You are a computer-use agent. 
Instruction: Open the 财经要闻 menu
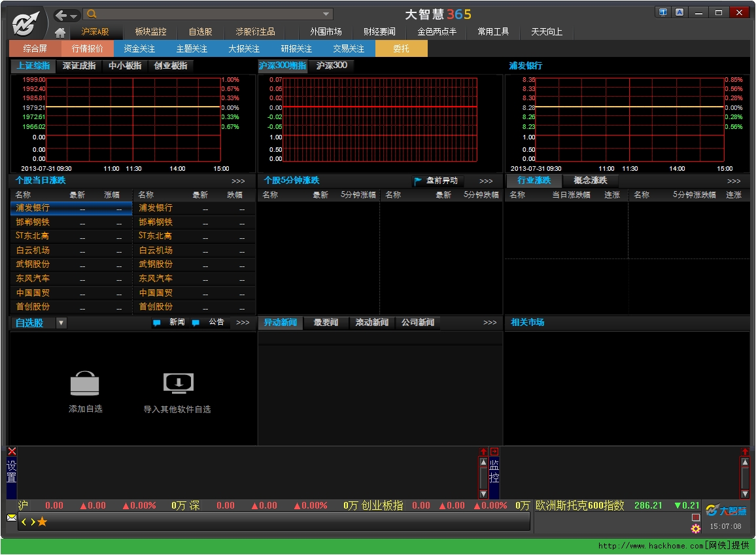tap(379, 32)
